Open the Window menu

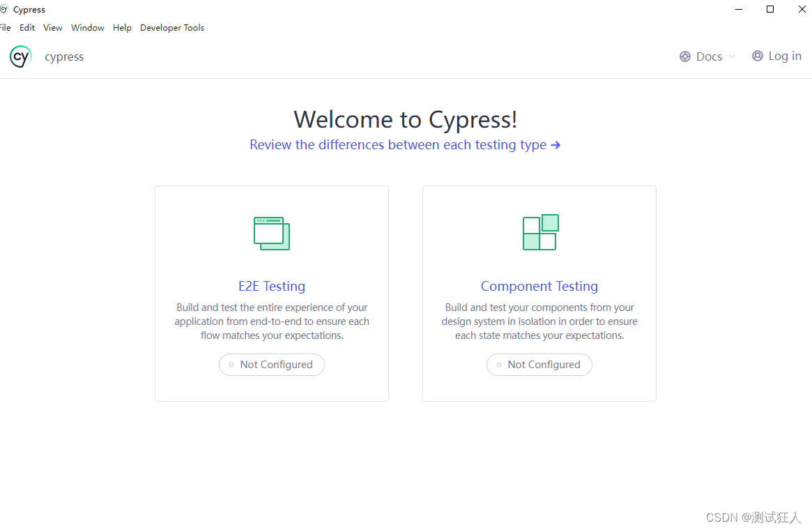[x=88, y=27]
